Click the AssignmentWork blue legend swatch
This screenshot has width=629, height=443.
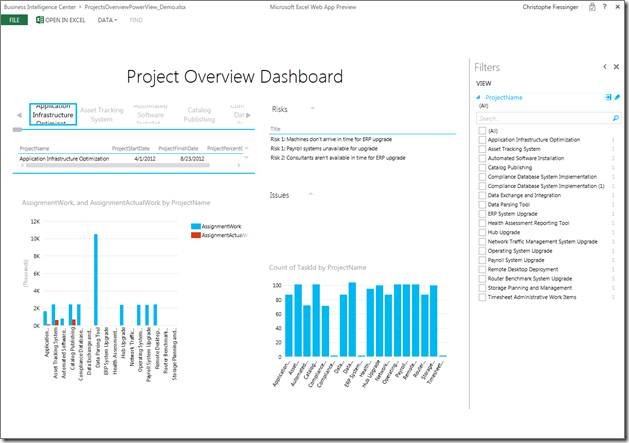click(194, 227)
